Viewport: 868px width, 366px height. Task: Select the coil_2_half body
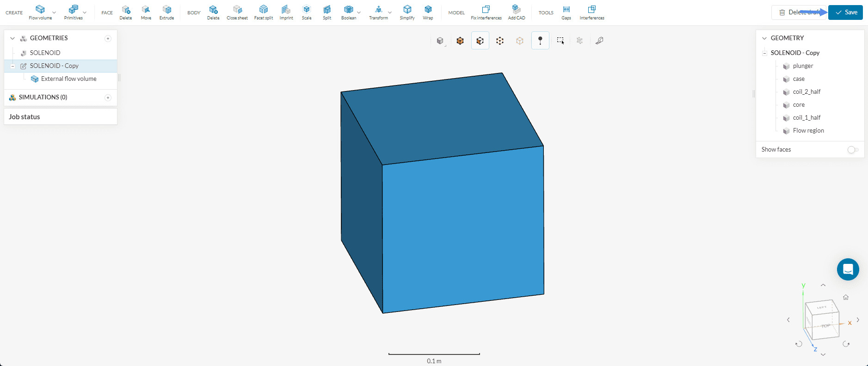806,92
